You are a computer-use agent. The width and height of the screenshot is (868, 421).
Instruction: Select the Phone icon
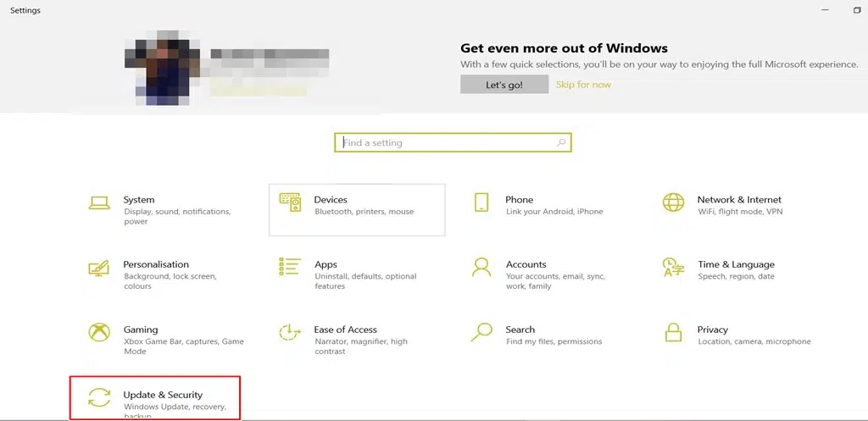pyautogui.click(x=481, y=202)
